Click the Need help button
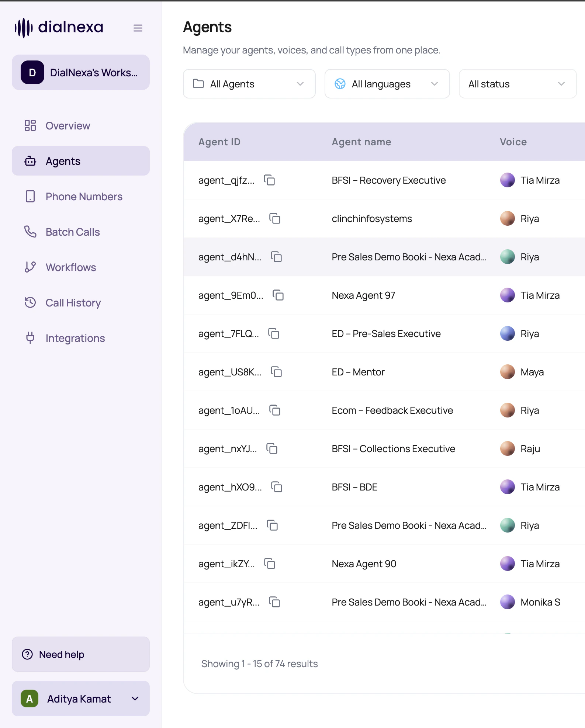Viewport: 585px width, 728px height. coord(81,655)
